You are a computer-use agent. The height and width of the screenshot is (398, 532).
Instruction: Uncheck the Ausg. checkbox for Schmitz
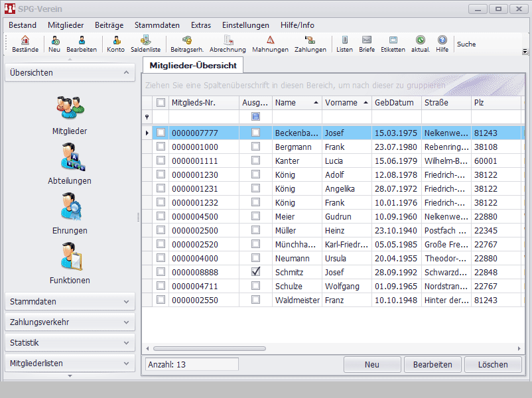click(x=255, y=272)
